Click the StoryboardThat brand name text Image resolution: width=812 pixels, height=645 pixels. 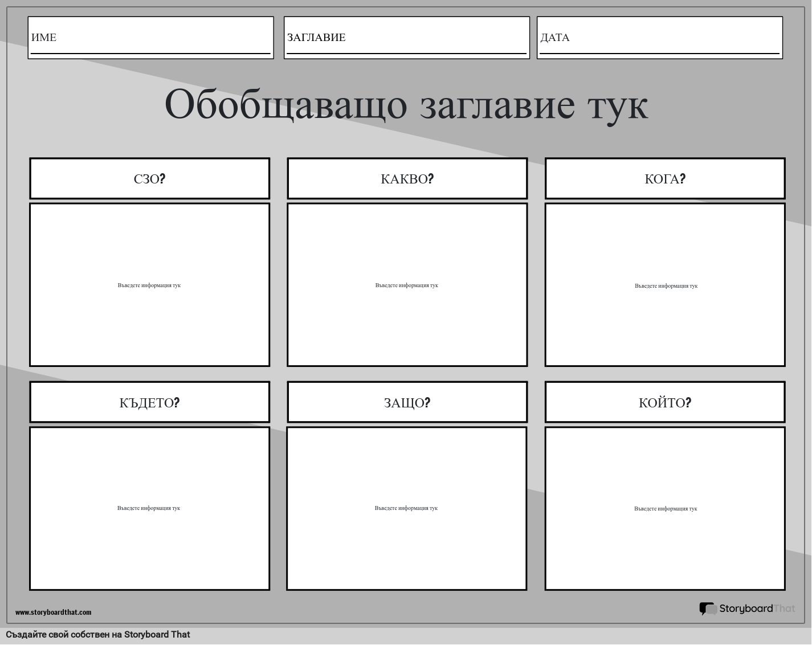tap(756, 609)
